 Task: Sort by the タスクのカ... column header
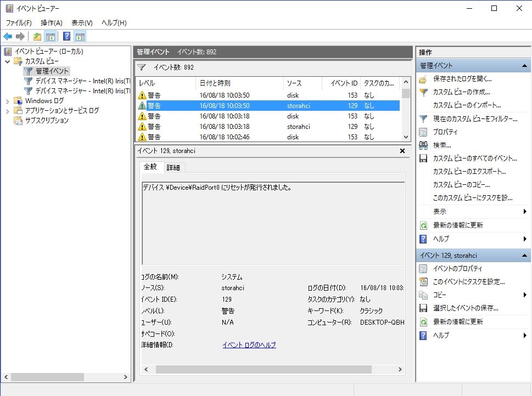click(380, 83)
